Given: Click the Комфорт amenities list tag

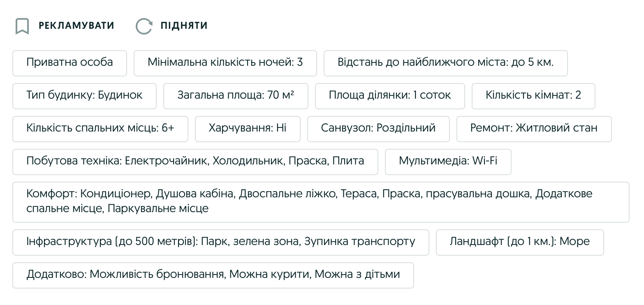Looking at the screenshot, I should pos(321,201).
